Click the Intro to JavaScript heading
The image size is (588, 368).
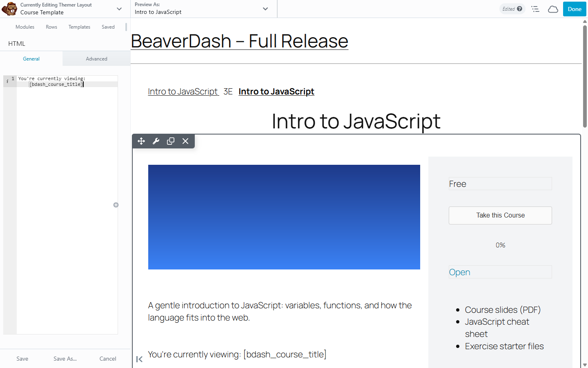pos(356,121)
